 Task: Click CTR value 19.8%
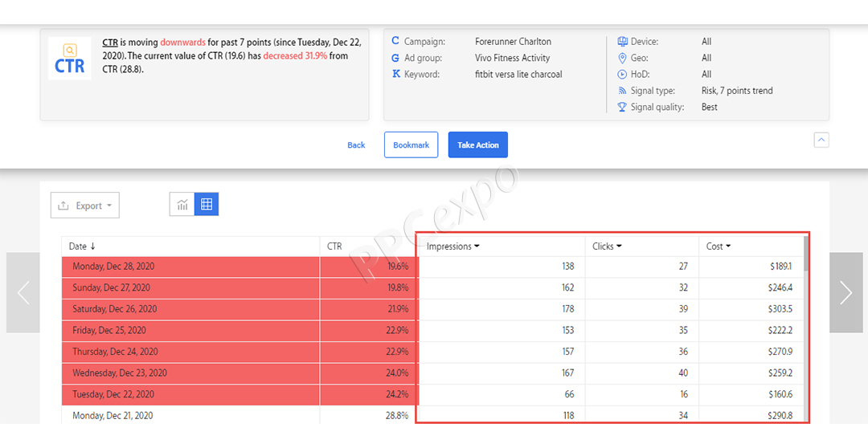point(398,287)
